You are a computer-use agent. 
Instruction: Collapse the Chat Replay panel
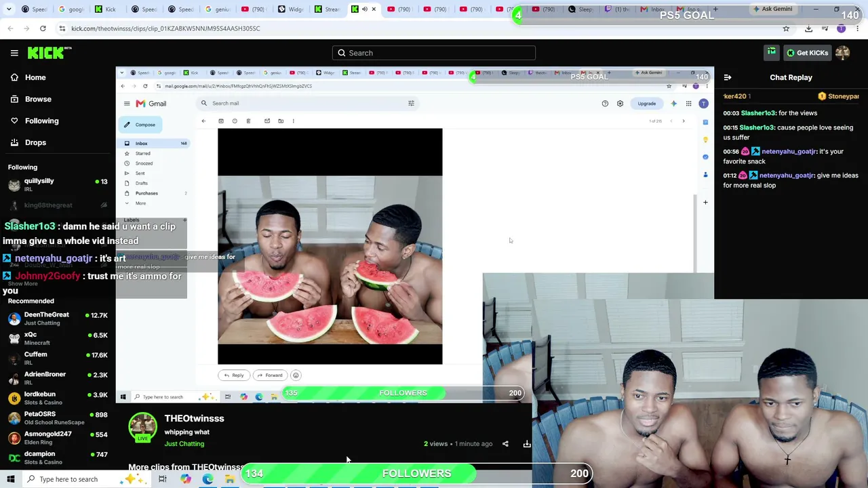727,77
